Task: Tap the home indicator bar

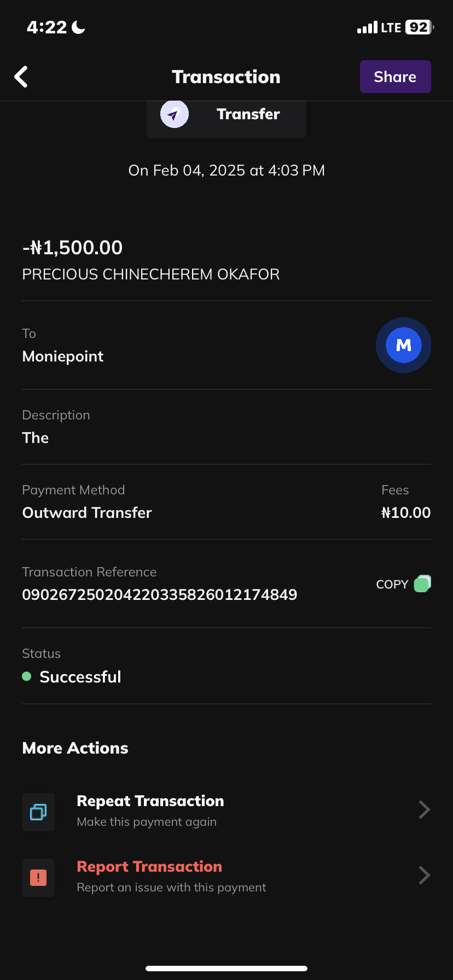Action: point(226,969)
